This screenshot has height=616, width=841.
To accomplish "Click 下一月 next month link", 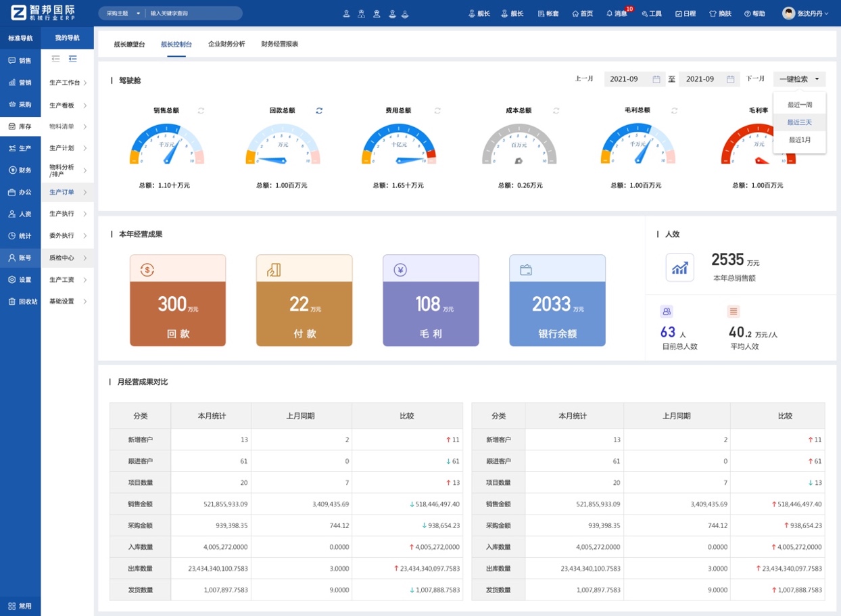I will coord(755,79).
